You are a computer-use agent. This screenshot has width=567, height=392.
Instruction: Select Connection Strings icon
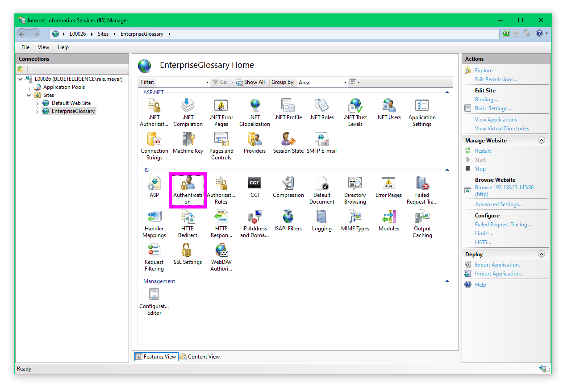coord(154,146)
